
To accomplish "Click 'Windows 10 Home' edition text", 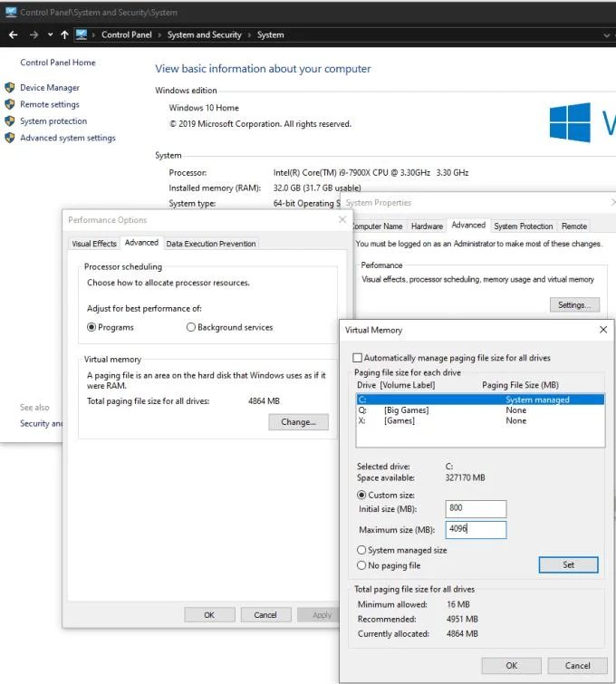I will point(204,108).
